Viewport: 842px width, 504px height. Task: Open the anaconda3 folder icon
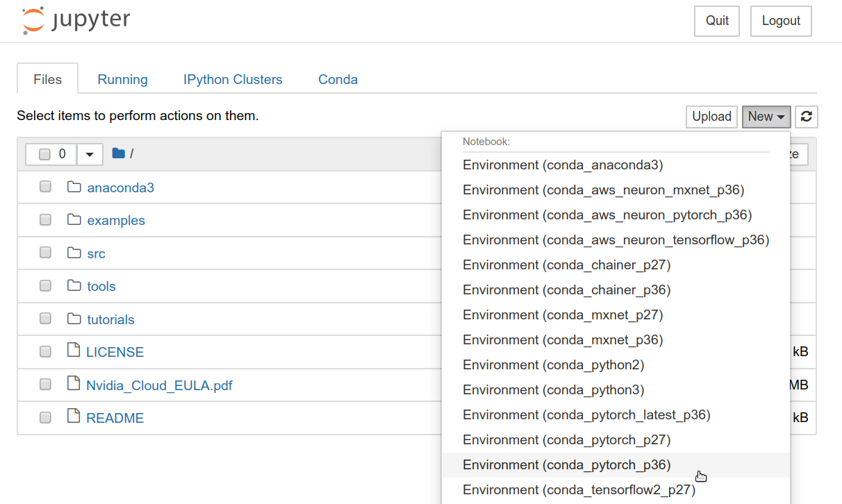[74, 187]
